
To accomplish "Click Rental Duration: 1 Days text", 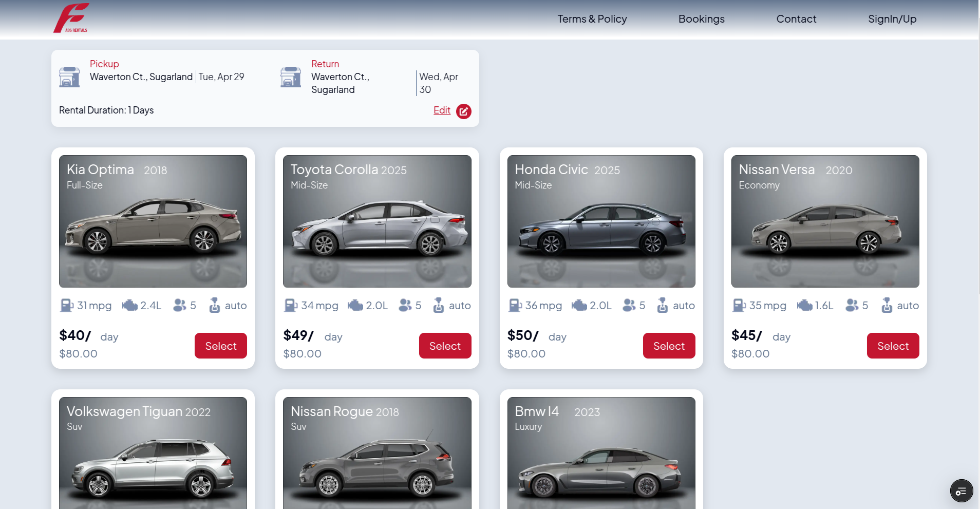I will click(x=106, y=110).
